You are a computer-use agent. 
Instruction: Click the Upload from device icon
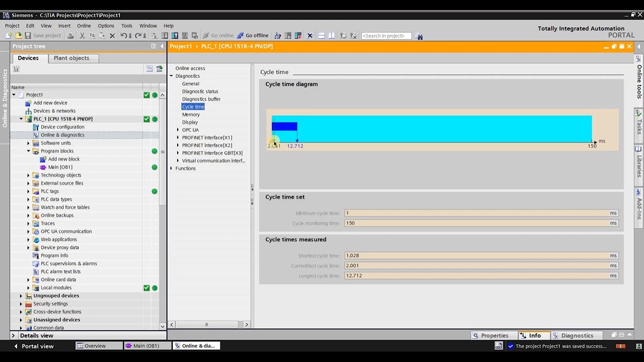click(x=175, y=36)
